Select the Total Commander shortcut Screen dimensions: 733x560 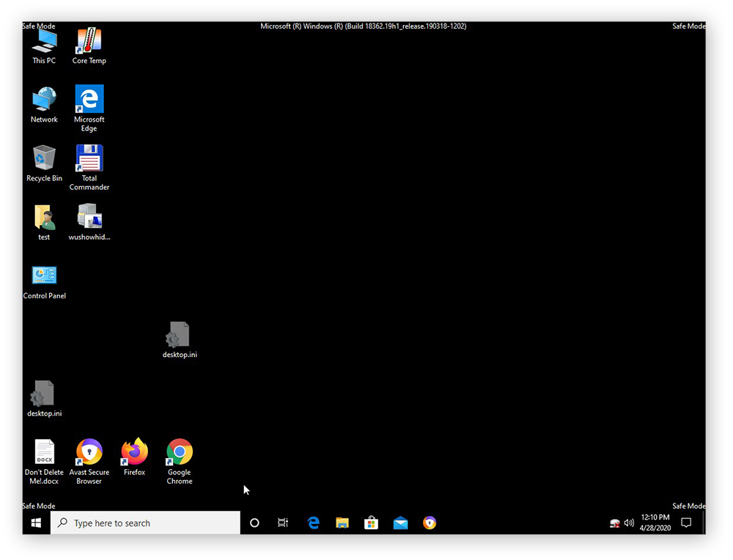(x=89, y=167)
